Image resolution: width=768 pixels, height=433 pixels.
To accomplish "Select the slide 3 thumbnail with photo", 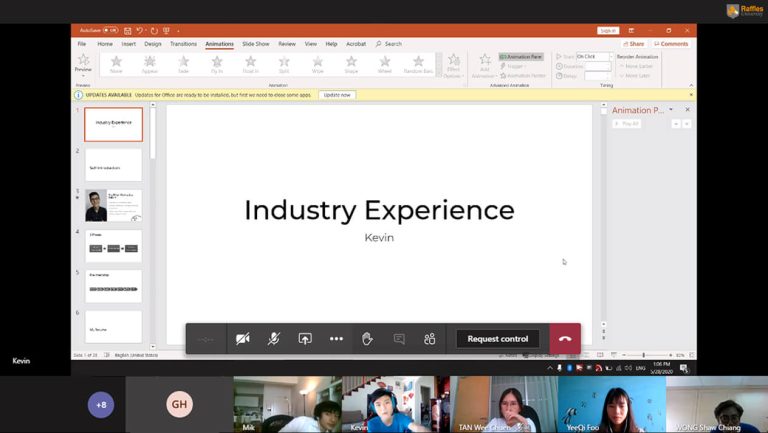I will coord(113,205).
